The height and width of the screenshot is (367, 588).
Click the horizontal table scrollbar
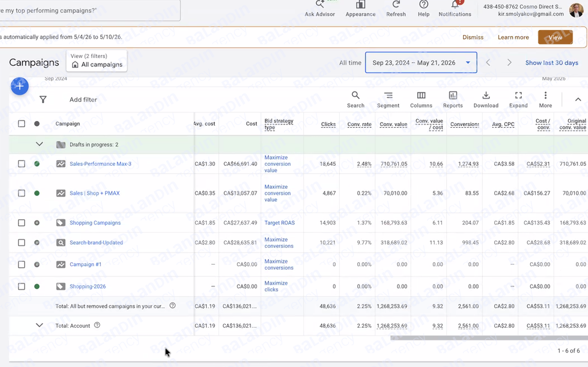click(x=489, y=338)
